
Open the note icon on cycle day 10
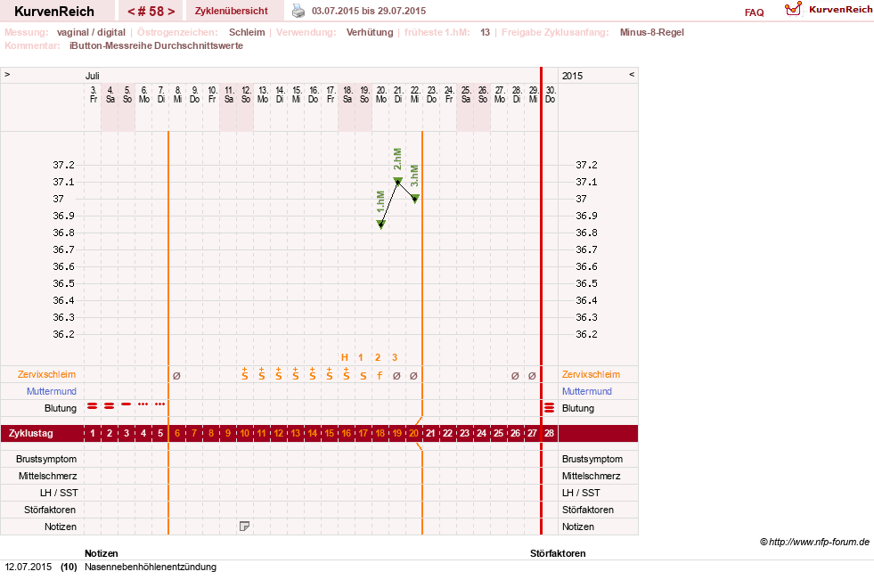244,527
